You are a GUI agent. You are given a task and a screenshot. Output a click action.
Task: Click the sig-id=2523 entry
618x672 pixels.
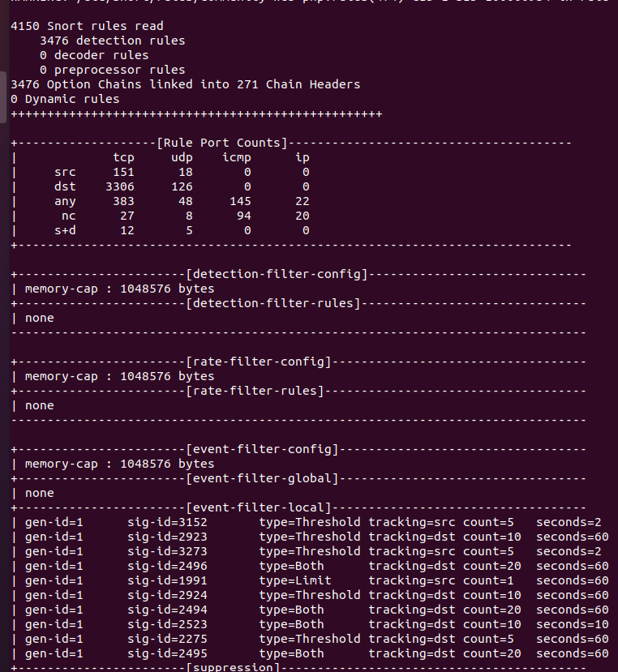(x=167, y=624)
